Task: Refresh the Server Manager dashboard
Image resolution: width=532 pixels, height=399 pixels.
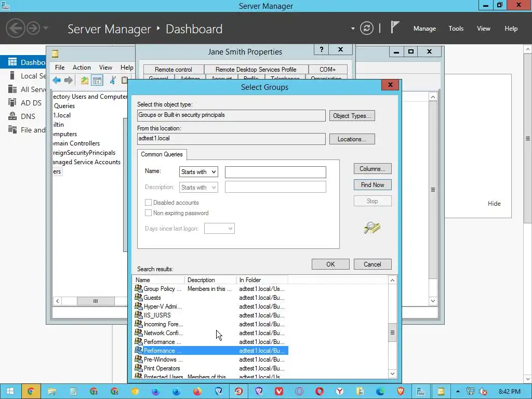Action: click(366, 28)
